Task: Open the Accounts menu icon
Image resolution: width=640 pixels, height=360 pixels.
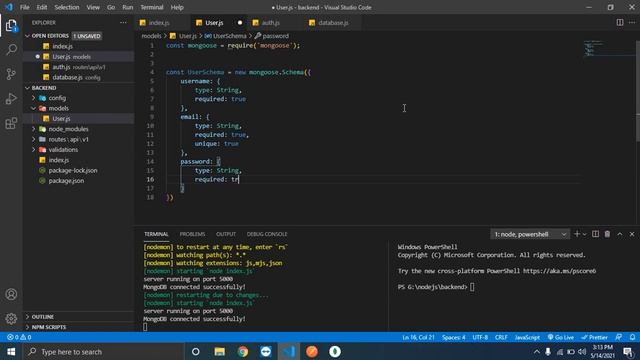Action: 11,294
